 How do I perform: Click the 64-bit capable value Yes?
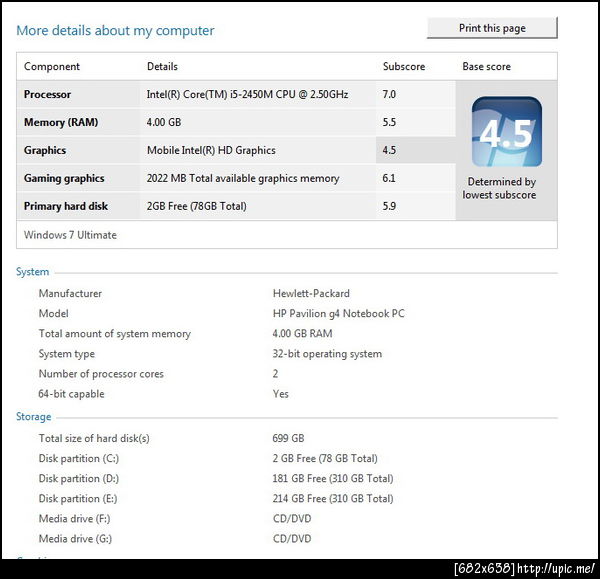(280, 394)
